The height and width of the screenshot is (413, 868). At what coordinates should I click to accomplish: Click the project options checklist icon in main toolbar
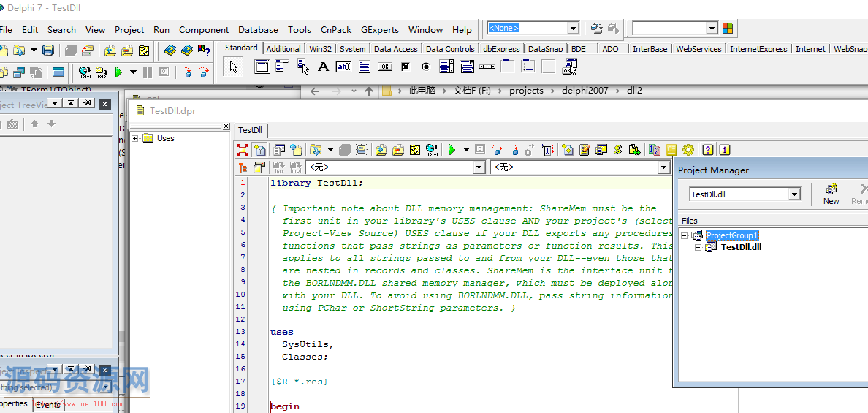tap(144, 50)
